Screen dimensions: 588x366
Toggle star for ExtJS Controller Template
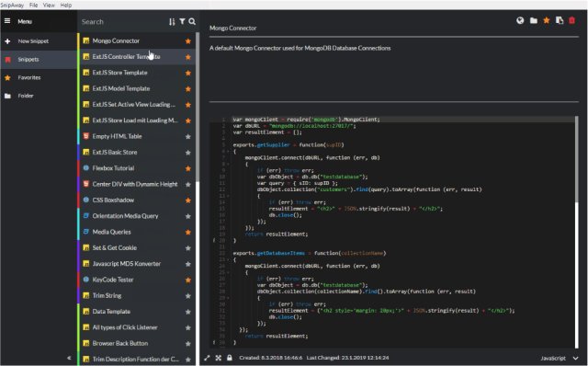point(188,57)
